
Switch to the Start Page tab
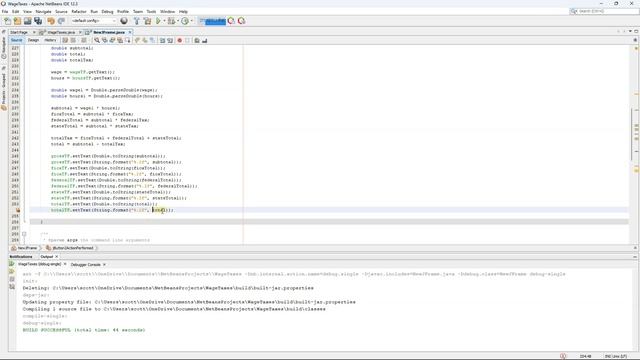click(x=19, y=32)
